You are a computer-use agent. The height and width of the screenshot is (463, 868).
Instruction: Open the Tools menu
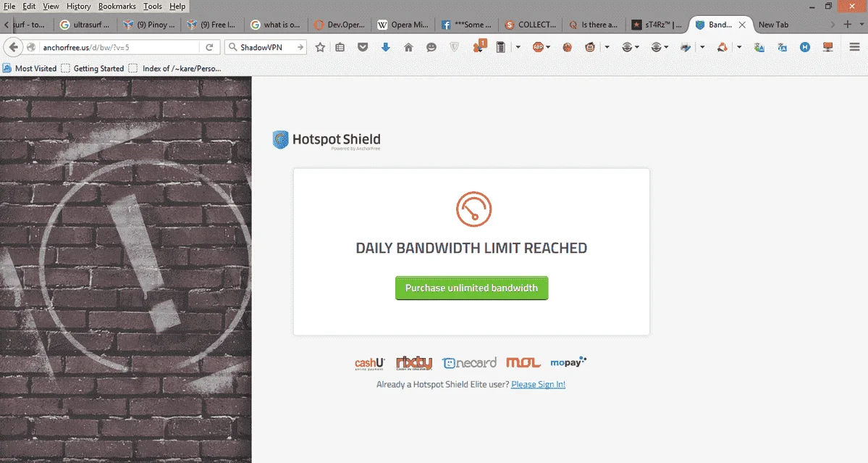point(153,6)
